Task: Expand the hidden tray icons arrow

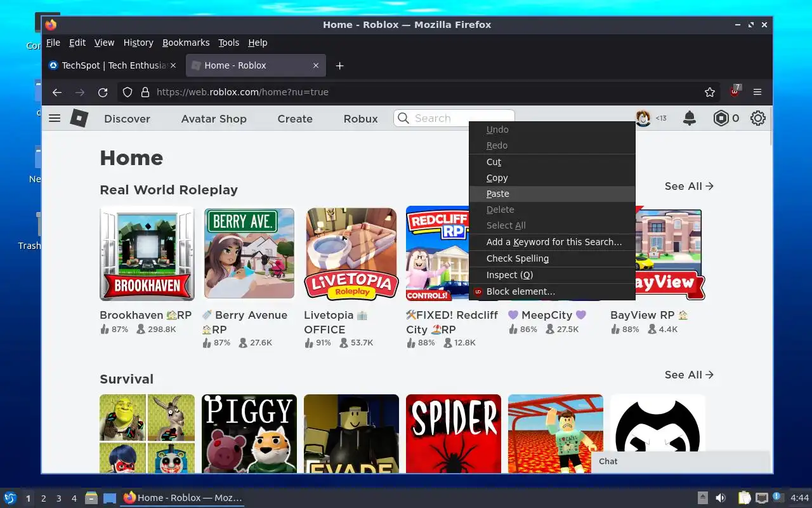Action: click(x=702, y=498)
